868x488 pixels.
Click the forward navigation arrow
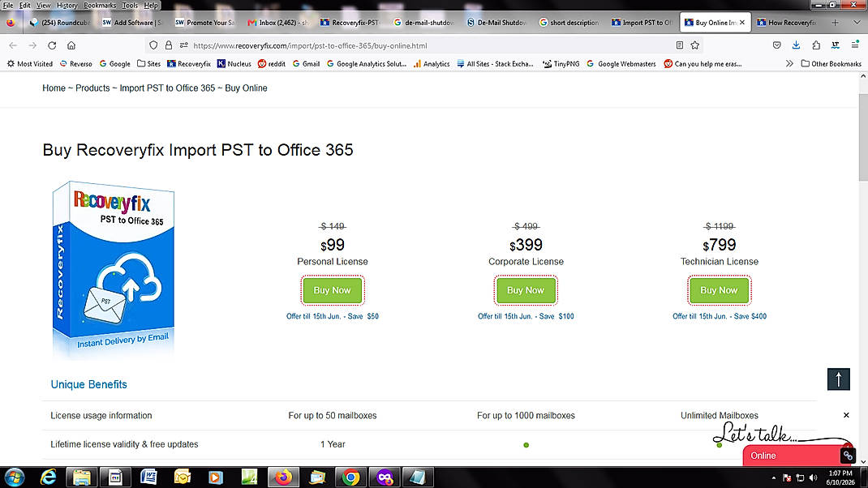point(32,45)
